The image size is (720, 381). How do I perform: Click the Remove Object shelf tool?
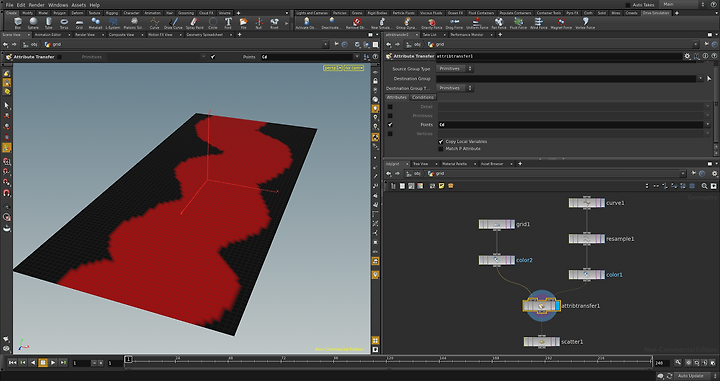click(357, 23)
